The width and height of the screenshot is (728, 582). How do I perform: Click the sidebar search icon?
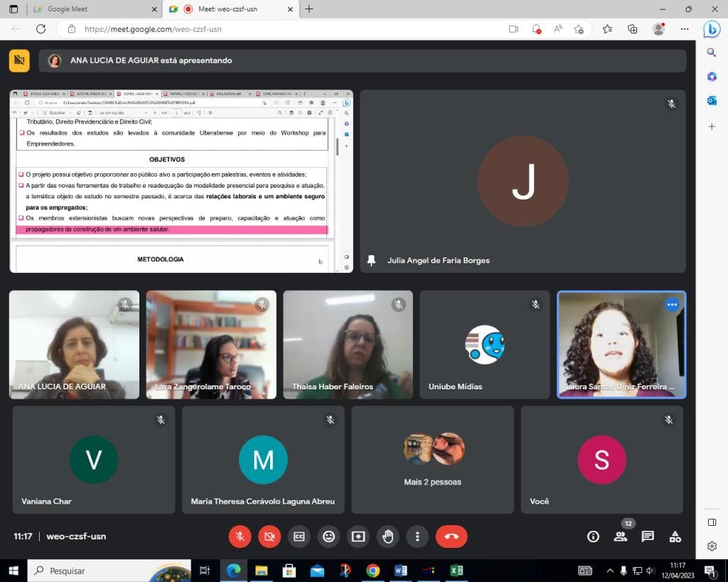click(711, 53)
